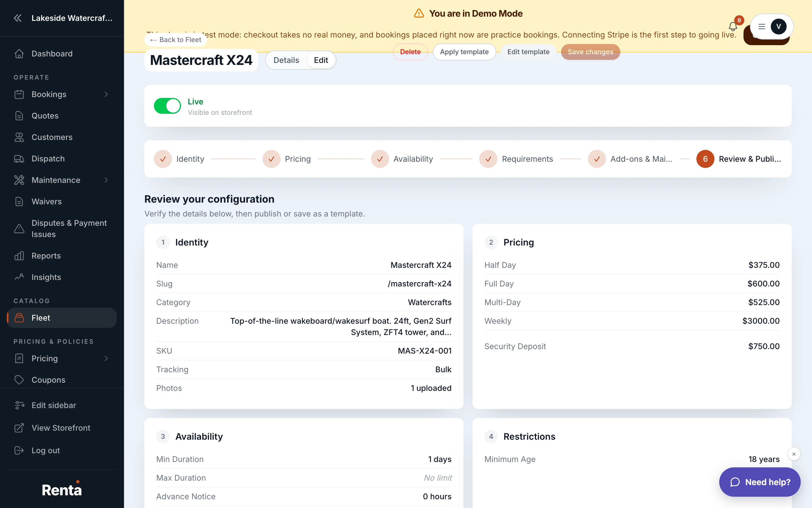Click the View Storefront external link icon

click(19, 428)
